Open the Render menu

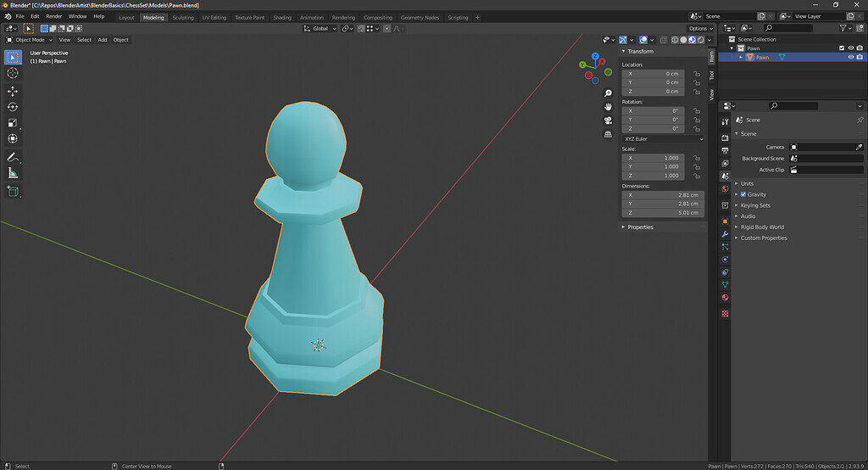pyautogui.click(x=53, y=16)
